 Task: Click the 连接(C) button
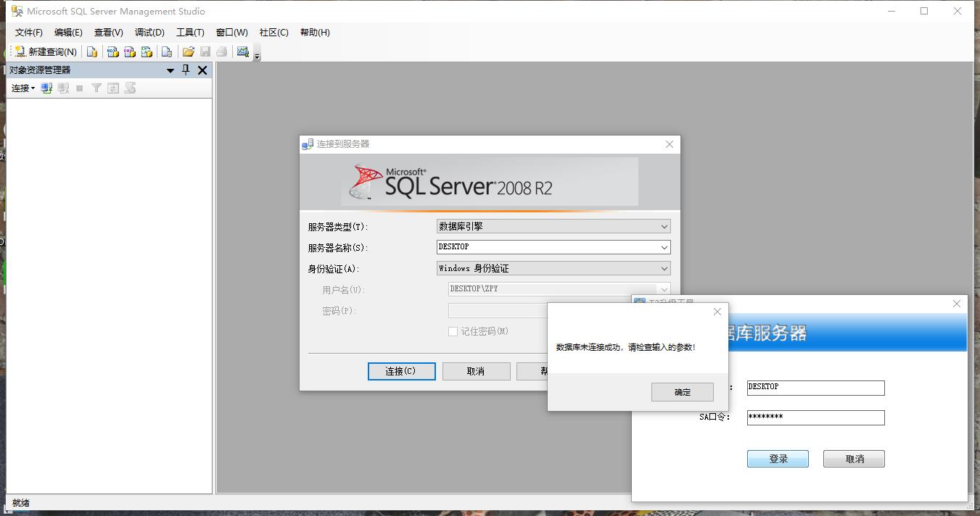click(x=402, y=371)
